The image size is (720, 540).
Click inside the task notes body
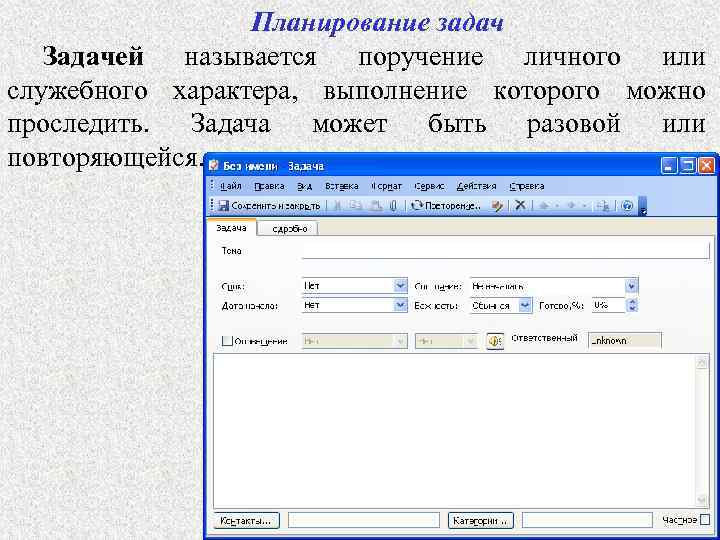[x=455, y=431]
